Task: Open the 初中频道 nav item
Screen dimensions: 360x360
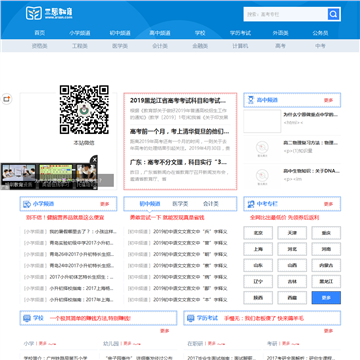Action: [x=120, y=33]
